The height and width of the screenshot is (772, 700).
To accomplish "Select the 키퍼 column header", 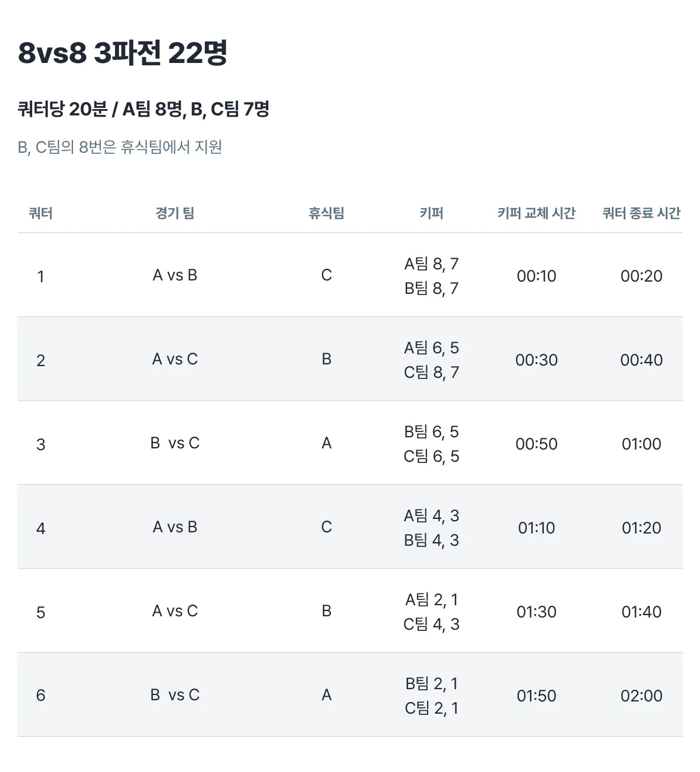I will coord(431,213).
